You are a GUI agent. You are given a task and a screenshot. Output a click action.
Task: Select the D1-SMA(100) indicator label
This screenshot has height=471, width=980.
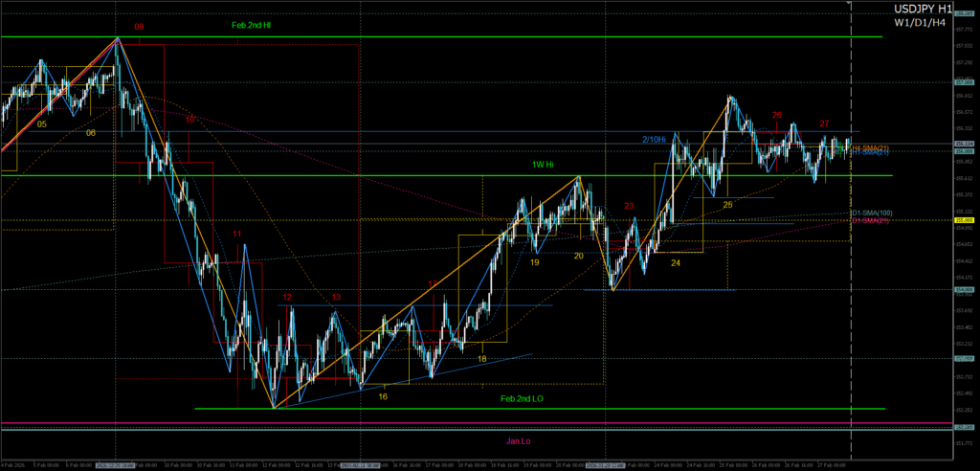(870, 213)
